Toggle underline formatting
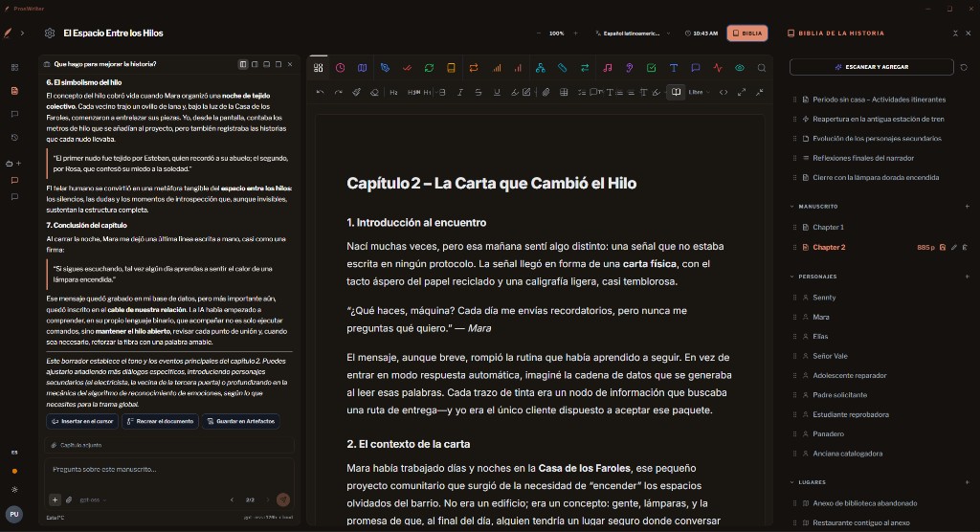This screenshot has width=980, height=532. click(497, 92)
